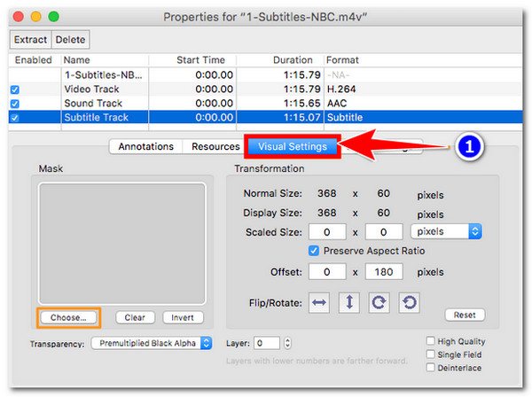Click the H.264 format cell

tap(341, 90)
